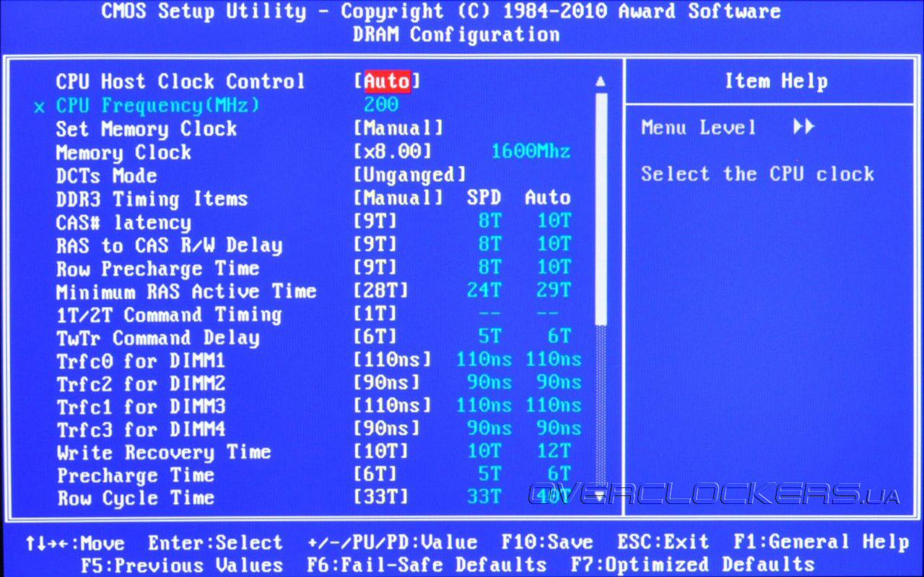Toggle the 1T/2T Command Timing [1T] value
The image size is (924, 577).
pyautogui.click(x=375, y=314)
